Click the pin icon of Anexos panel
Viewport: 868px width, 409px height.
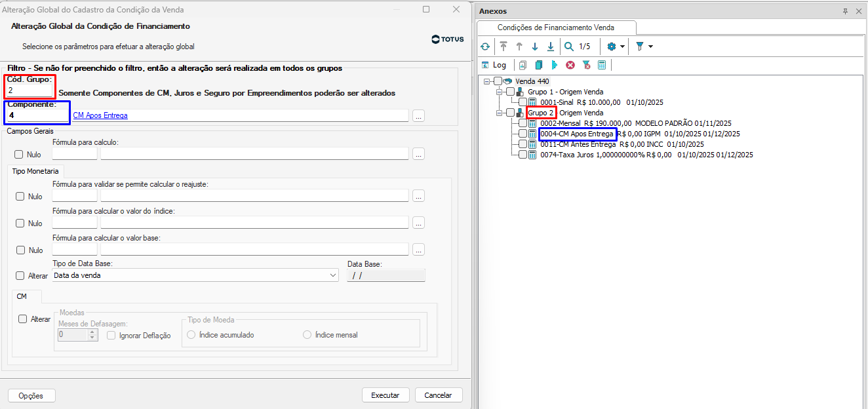[x=845, y=11]
